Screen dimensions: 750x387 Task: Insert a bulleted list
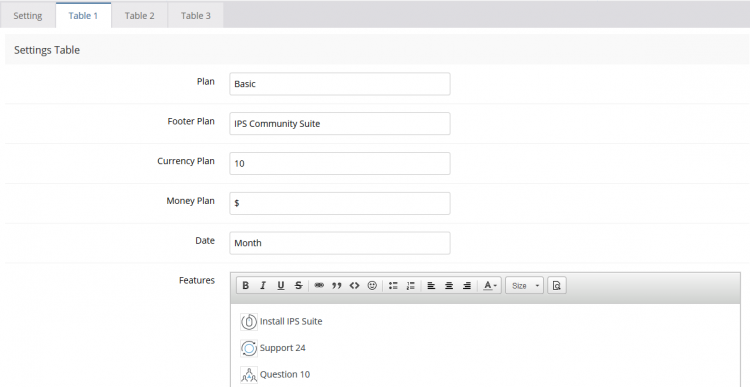pos(393,286)
